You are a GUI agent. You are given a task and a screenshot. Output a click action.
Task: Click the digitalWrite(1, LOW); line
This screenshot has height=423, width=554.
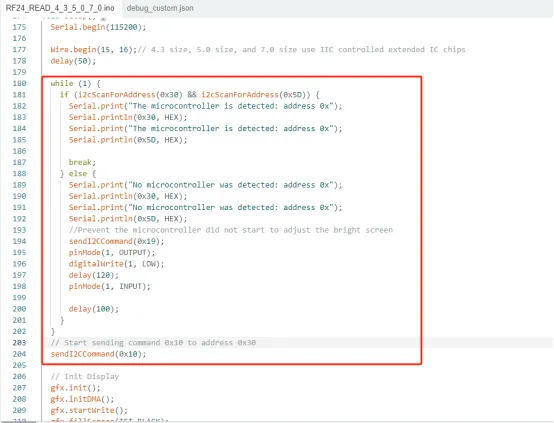pos(117,264)
